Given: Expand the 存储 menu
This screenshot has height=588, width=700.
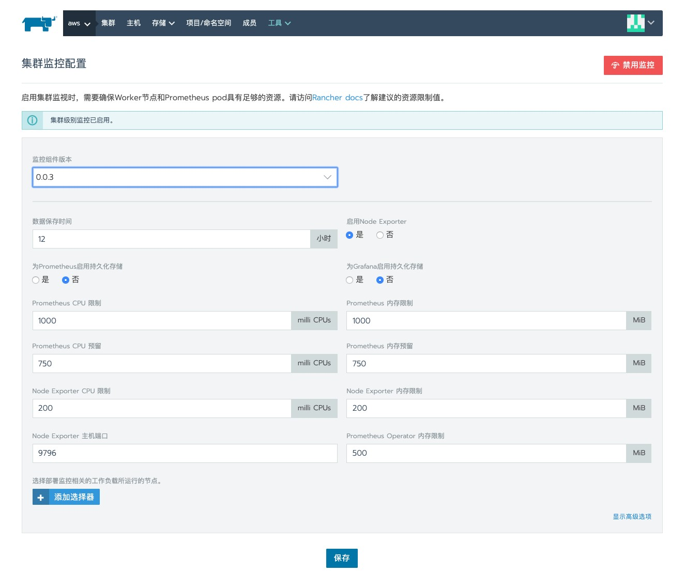Looking at the screenshot, I should pos(163,23).
